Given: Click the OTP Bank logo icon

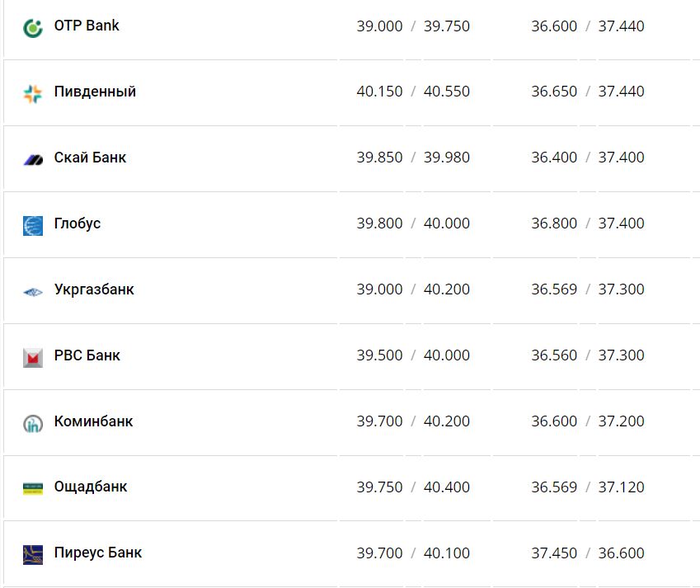Looking at the screenshot, I should coord(33,28).
